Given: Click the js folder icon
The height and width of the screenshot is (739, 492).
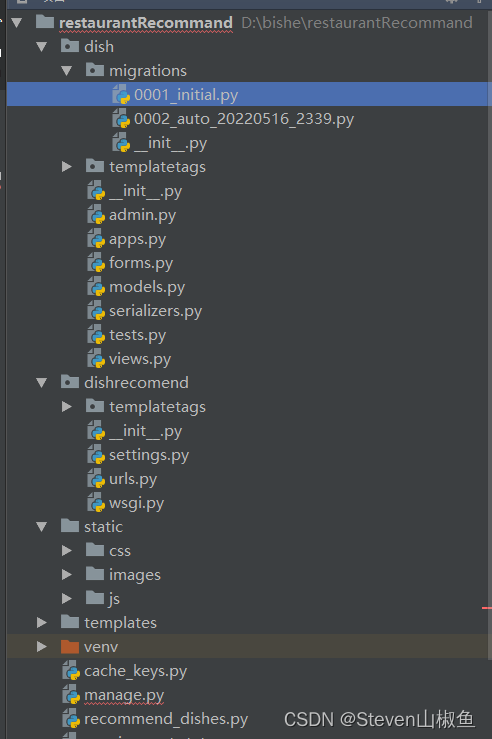Looking at the screenshot, I should point(95,598).
